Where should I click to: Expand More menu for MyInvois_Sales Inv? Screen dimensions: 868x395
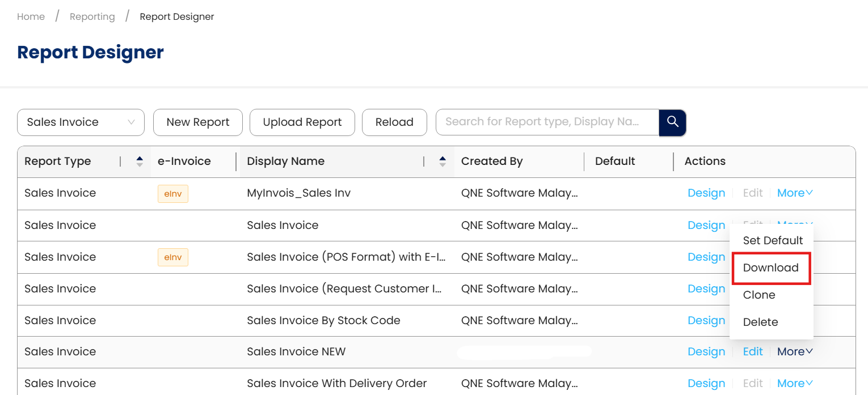click(x=795, y=193)
